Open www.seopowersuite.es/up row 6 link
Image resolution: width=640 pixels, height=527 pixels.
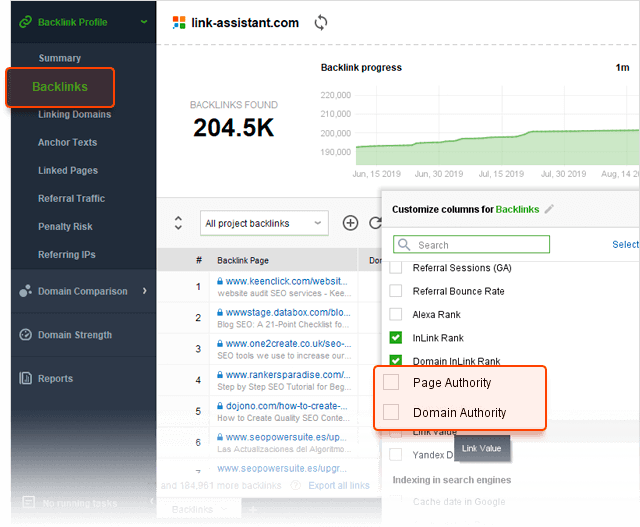point(286,437)
